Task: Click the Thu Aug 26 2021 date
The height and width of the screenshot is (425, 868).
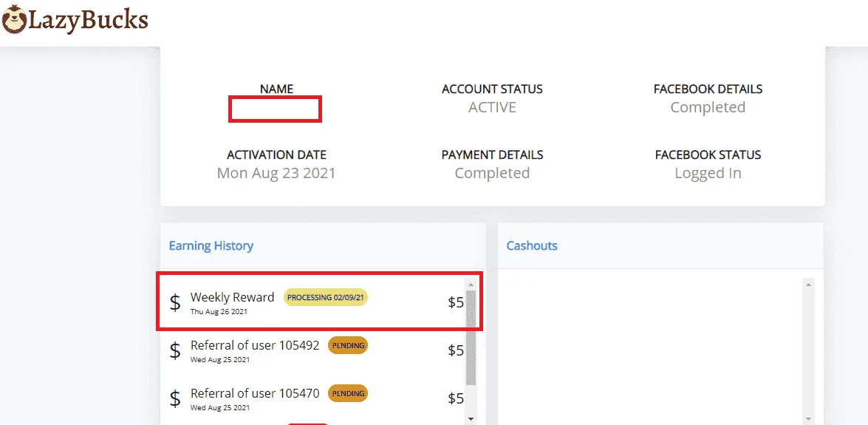Action: pyautogui.click(x=219, y=311)
